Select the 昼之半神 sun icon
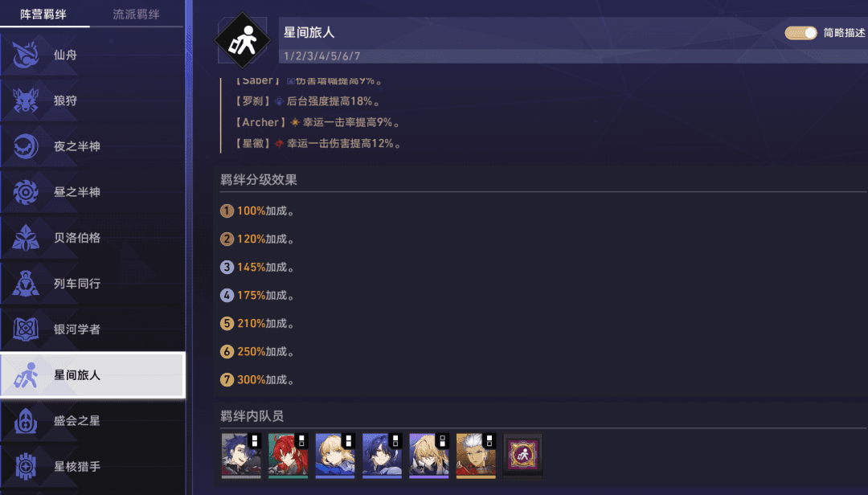The width and height of the screenshot is (868, 495). (26, 192)
